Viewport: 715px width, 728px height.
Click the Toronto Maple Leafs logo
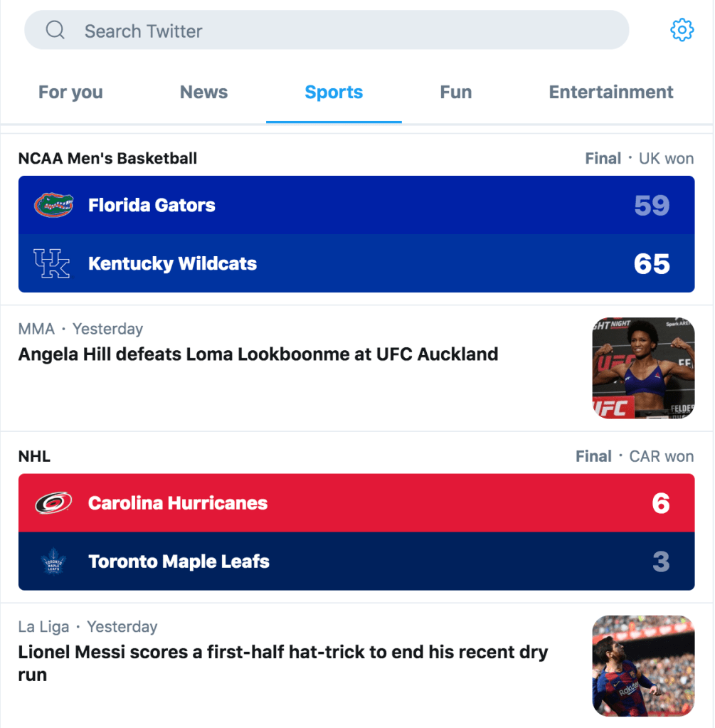[x=53, y=561]
